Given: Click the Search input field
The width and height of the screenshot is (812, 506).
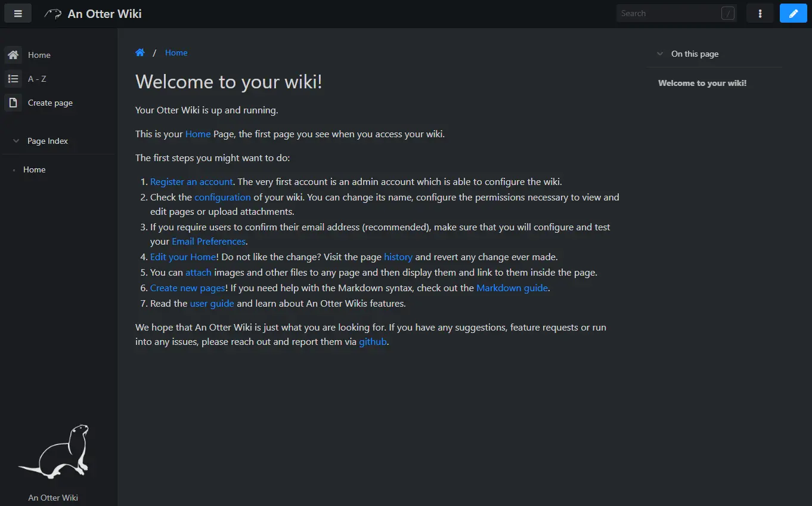Looking at the screenshot, I should 668,13.
